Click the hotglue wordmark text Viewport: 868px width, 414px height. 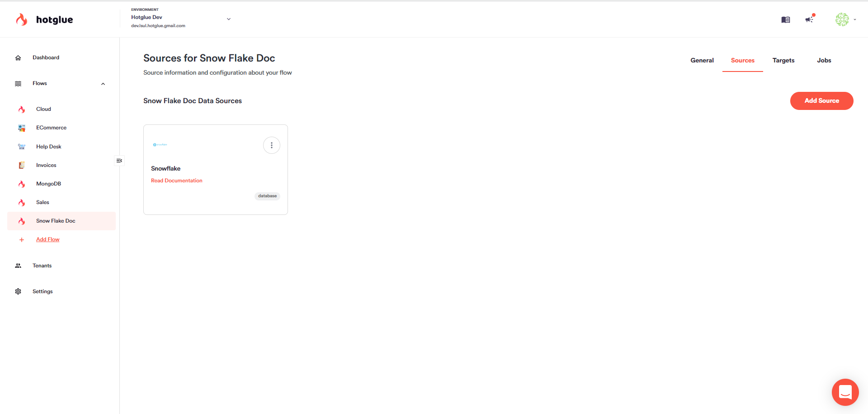point(55,19)
